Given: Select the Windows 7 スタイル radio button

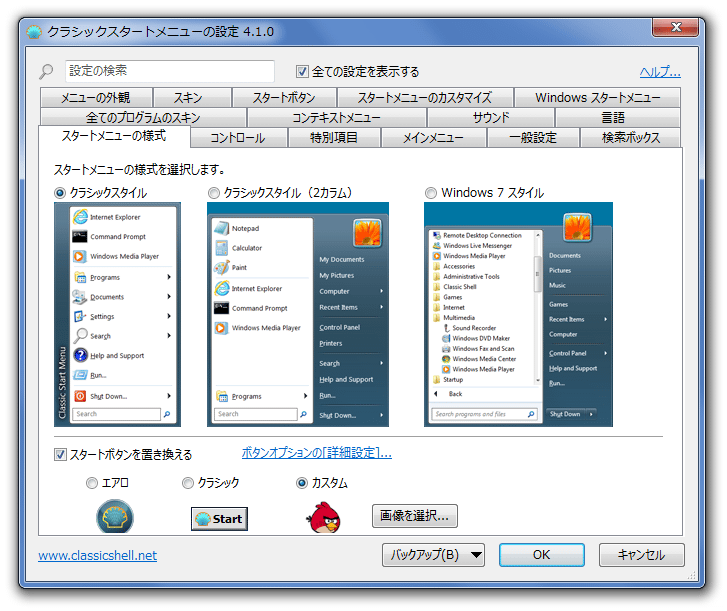Looking at the screenshot, I should [431, 193].
